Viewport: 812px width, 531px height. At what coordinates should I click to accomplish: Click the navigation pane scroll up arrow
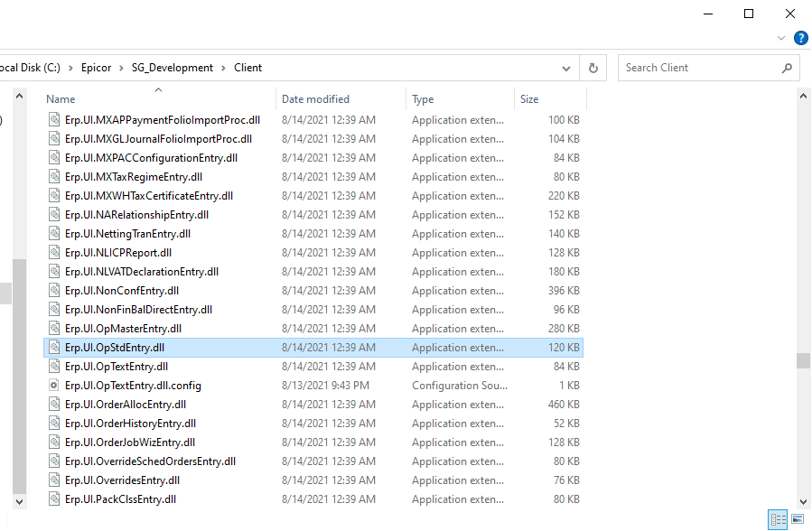(x=19, y=97)
